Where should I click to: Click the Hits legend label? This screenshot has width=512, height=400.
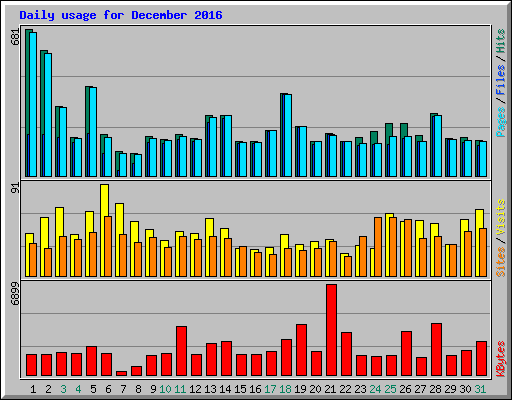(501, 41)
